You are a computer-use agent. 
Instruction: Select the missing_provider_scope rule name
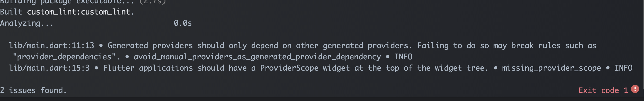pyautogui.click(x=552, y=68)
